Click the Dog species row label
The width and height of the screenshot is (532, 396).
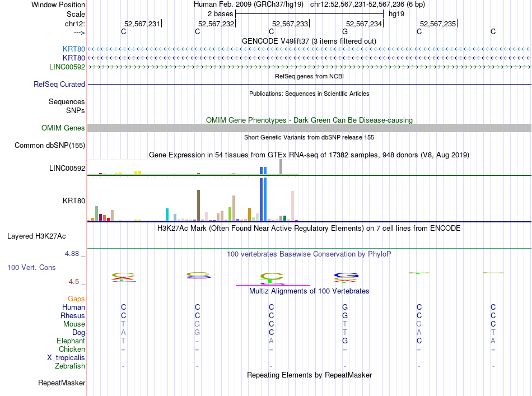pyautogui.click(x=78, y=333)
